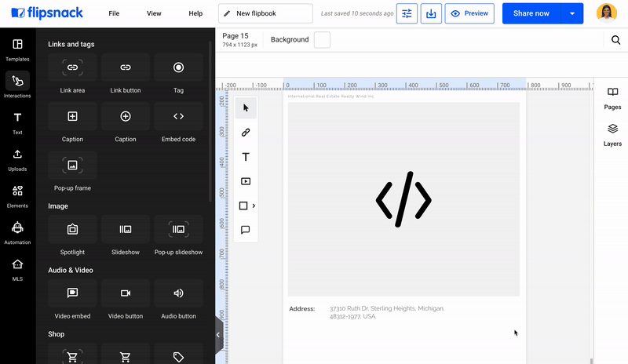Select the text tool in canvas toolbar
The width and height of the screenshot is (628, 364).
click(x=246, y=157)
